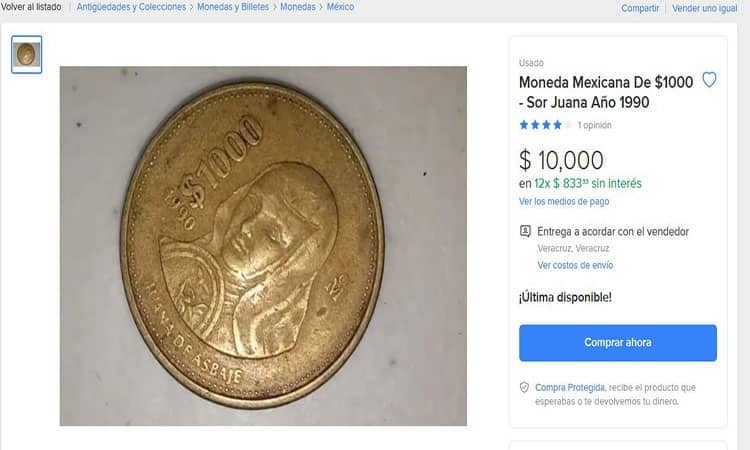Click the 12x $833 sin interés offer
Screen dimensions: 750x450
coord(588,183)
